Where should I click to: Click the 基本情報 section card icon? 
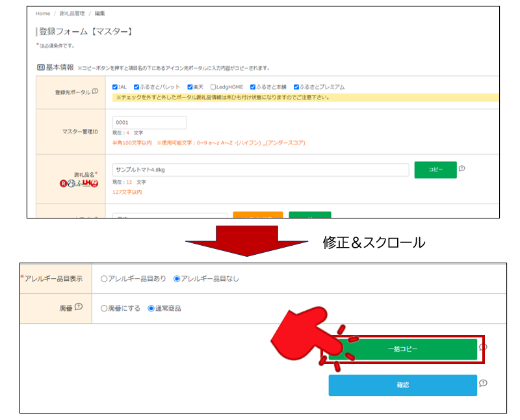[40, 68]
